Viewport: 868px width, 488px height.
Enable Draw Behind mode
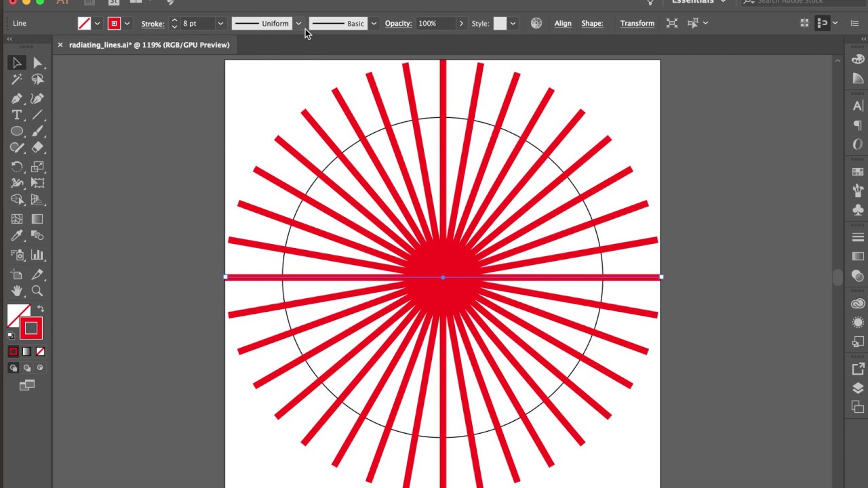tap(26, 367)
